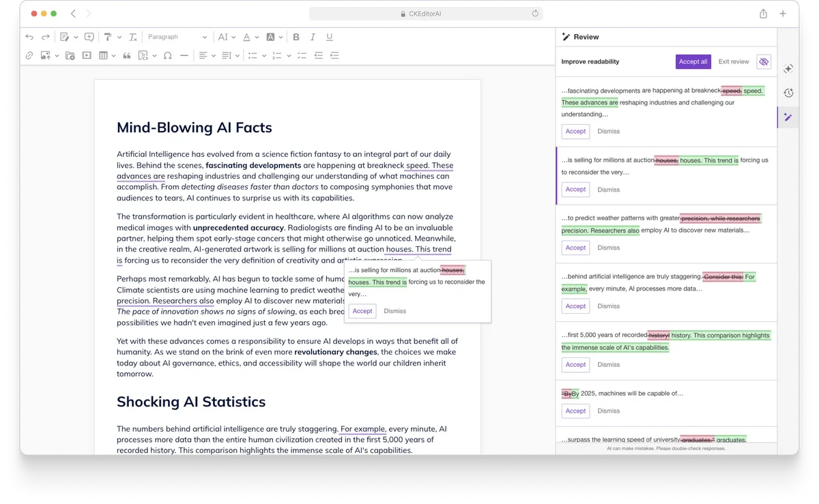This screenshot has height=504, width=819.
Task: Toggle block quote
Action: click(x=127, y=55)
